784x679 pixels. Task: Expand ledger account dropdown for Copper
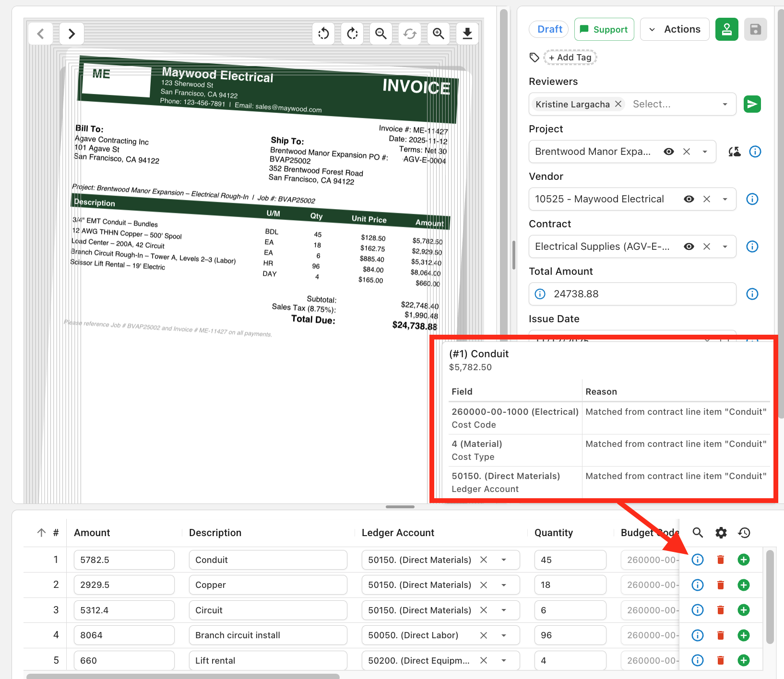pyautogui.click(x=504, y=585)
